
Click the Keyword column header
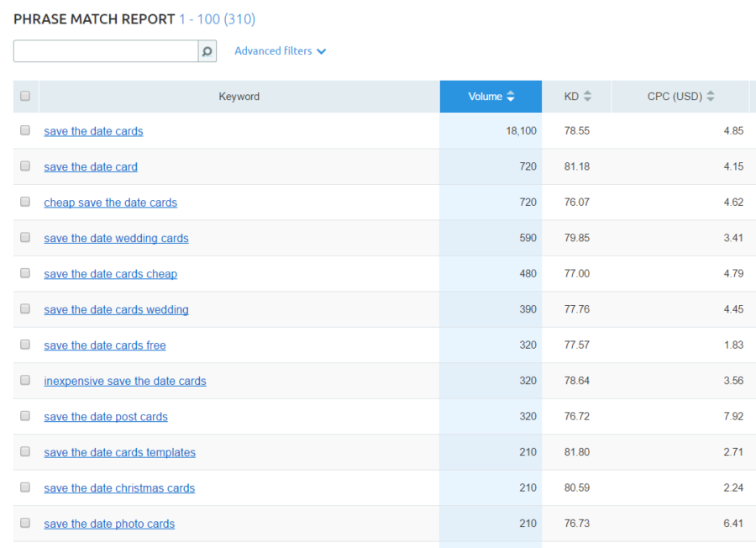239,97
